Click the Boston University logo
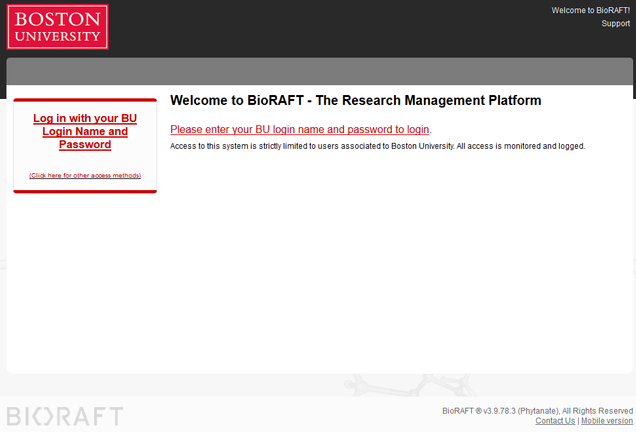This screenshot has width=636, height=432. point(57,27)
